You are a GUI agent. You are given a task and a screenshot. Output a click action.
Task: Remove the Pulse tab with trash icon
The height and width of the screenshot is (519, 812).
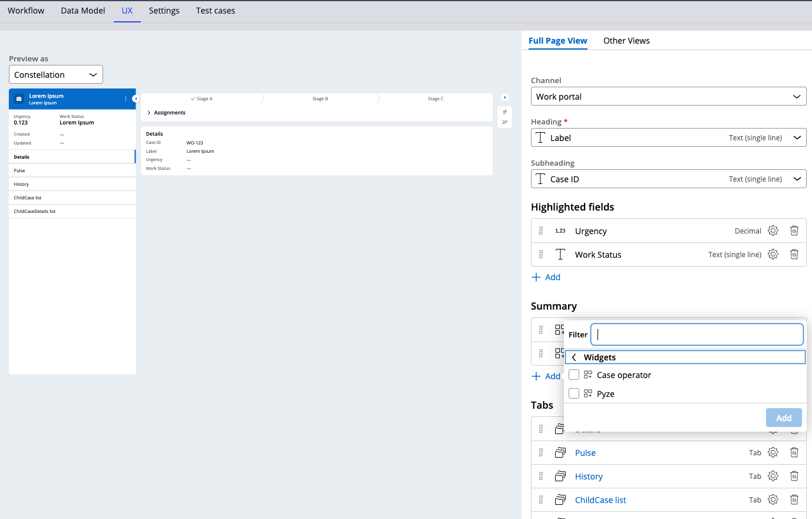pyautogui.click(x=794, y=452)
